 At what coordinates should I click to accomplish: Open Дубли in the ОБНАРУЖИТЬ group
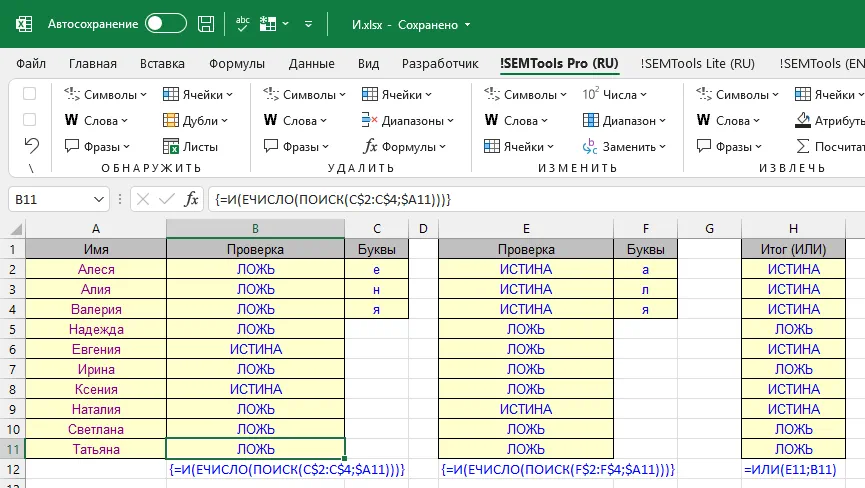click(199, 121)
